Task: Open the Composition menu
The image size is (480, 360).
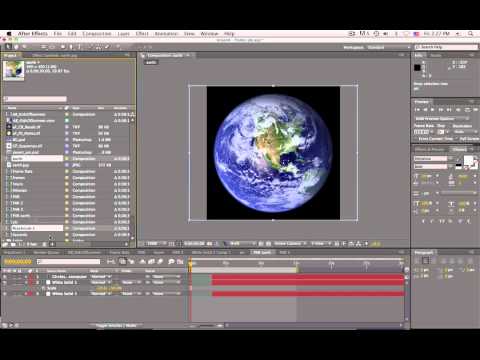Action: coord(97,34)
